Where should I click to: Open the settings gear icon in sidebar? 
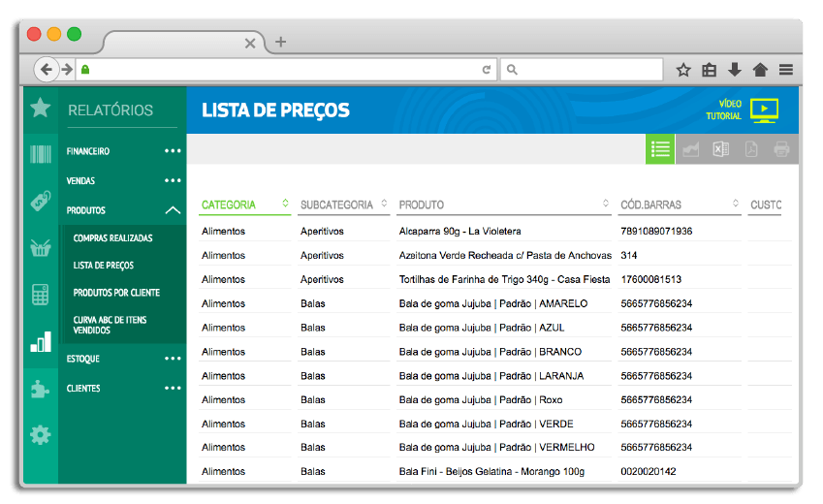(x=41, y=434)
